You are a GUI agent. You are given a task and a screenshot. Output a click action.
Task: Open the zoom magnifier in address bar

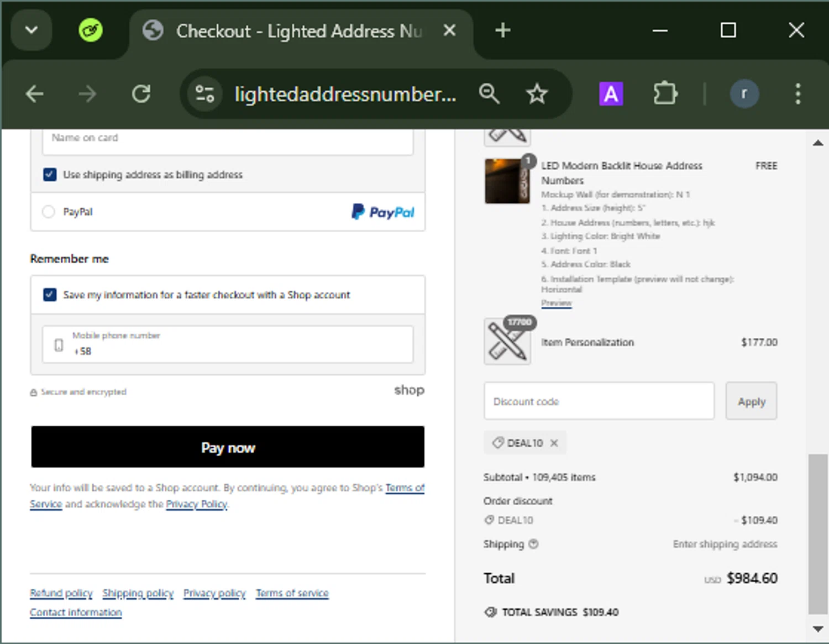(x=489, y=94)
